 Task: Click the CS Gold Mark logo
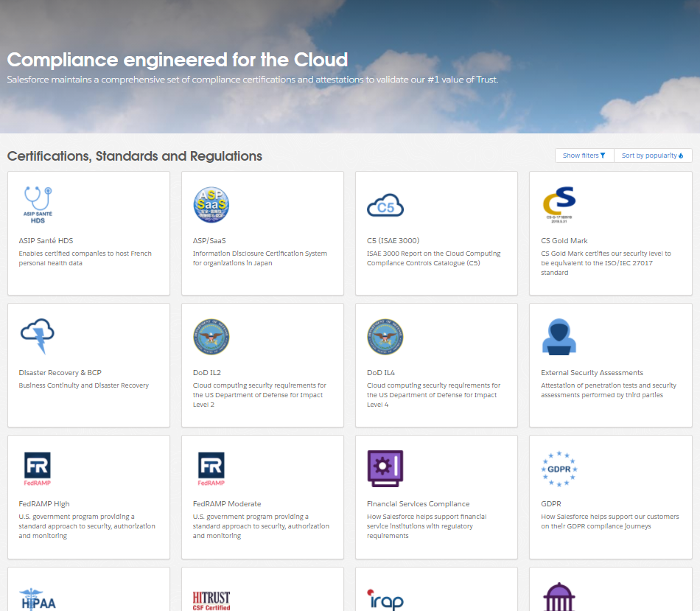[x=559, y=205]
